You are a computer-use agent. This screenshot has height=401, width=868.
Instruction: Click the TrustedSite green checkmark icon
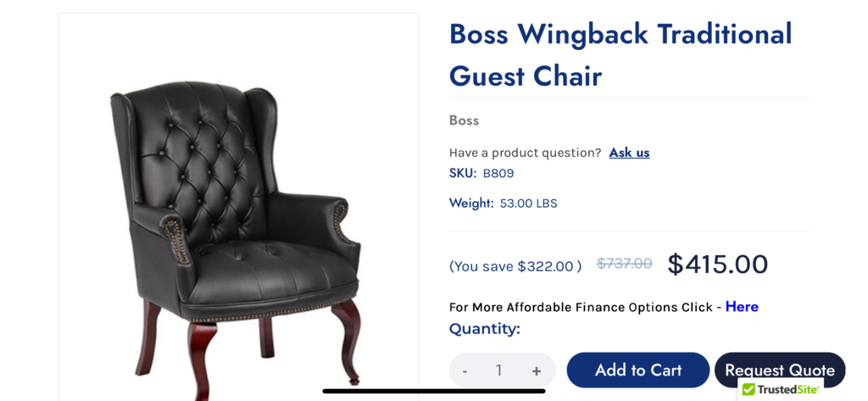tap(748, 390)
